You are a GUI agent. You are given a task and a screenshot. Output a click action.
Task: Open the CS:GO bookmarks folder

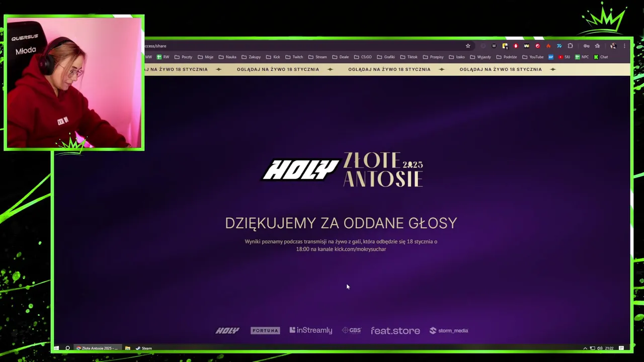(x=363, y=57)
